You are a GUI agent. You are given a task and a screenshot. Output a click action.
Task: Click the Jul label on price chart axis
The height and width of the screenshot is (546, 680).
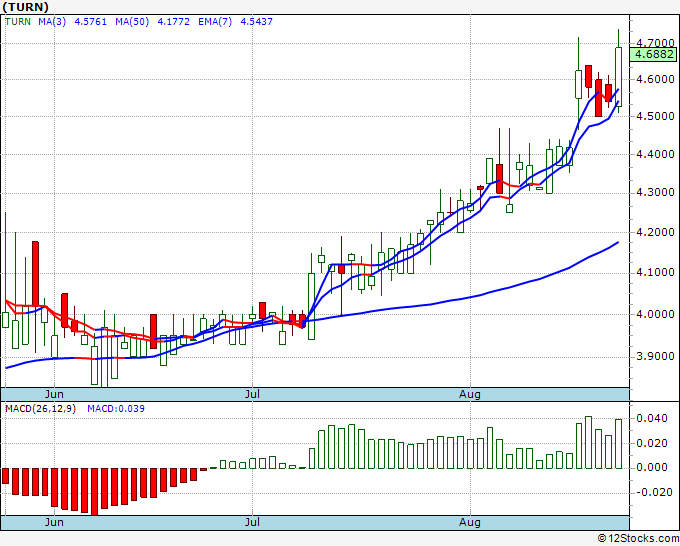point(252,394)
